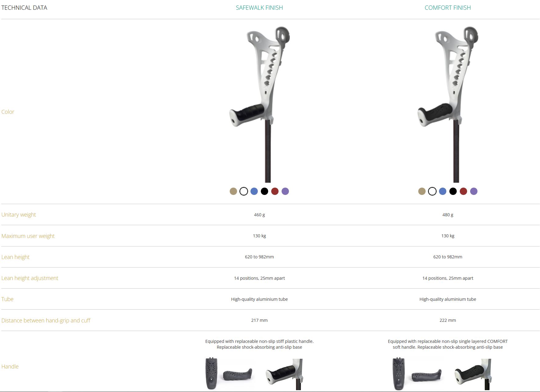
Task: Click the Safewalk stiff plastic handle parts image
Action: click(229, 374)
